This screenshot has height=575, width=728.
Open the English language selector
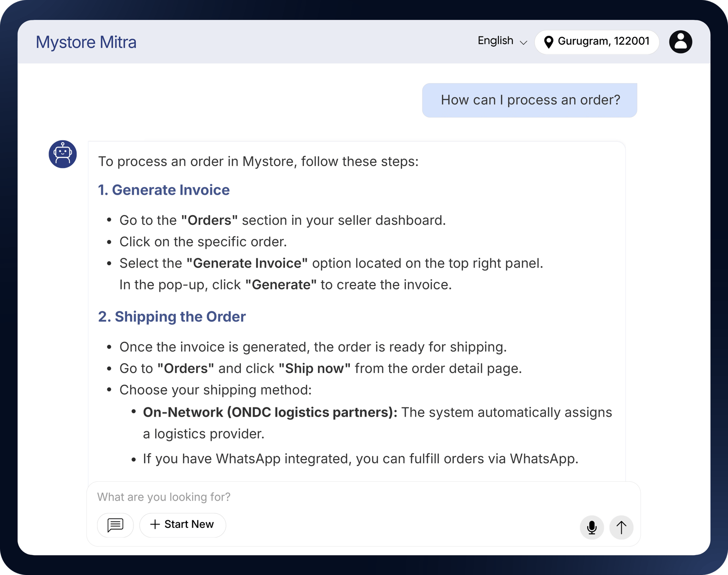(496, 41)
